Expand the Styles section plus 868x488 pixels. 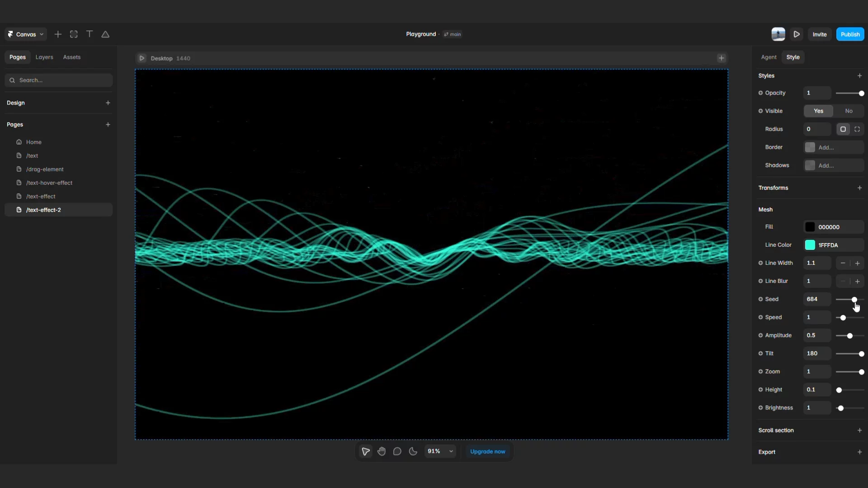pyautogui.click(x=859, y=76)
